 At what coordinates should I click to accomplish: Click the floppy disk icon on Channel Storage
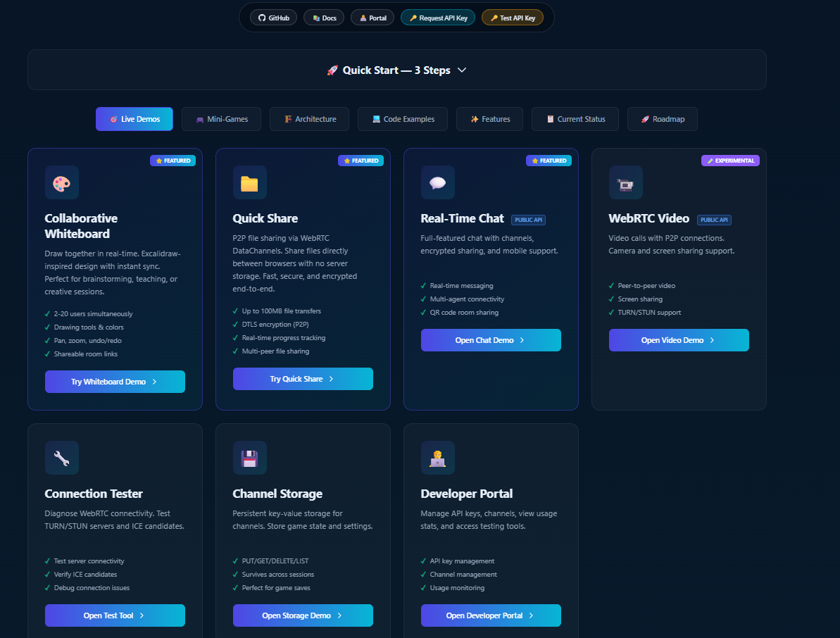point(249,457)
